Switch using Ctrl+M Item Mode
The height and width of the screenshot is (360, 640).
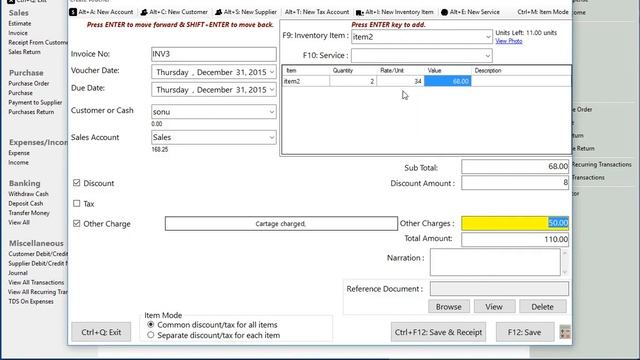click(543, 12)
